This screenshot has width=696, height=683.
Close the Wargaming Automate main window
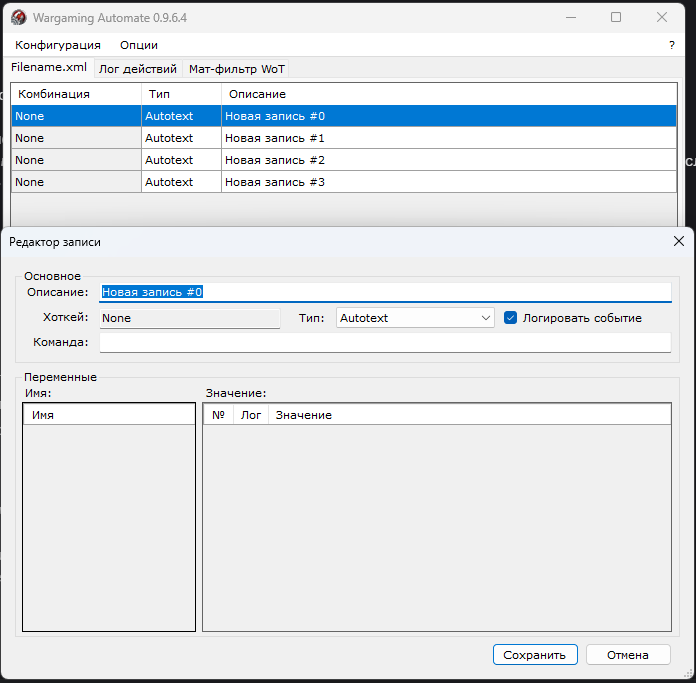(x=662, y=18)
